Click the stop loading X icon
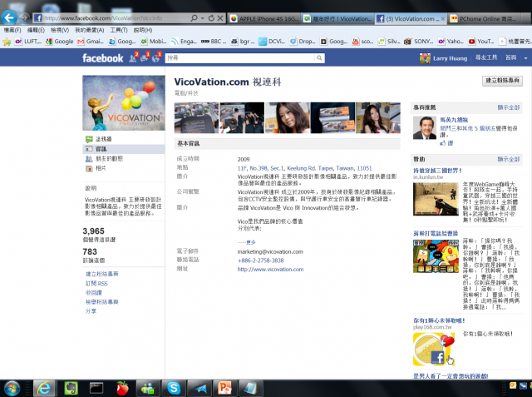Image resolution: width=532 pixels, height=397 pixels. [220, 18]
